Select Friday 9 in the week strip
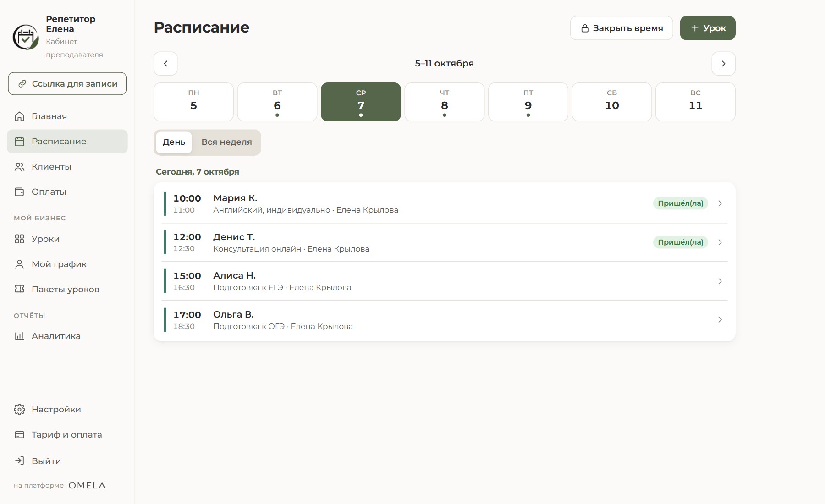Viewport: 825px width, 504px height. pyautogui.click(x=528, y=102)
